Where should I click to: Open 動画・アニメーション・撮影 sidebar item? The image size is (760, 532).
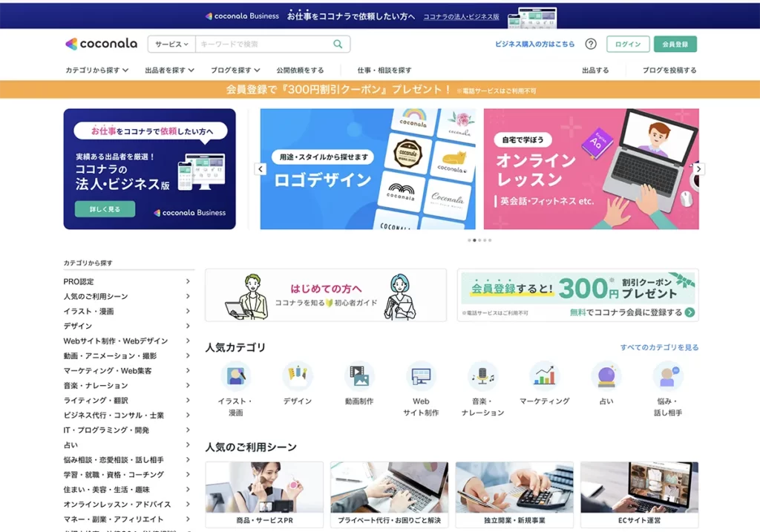[127, 356]
